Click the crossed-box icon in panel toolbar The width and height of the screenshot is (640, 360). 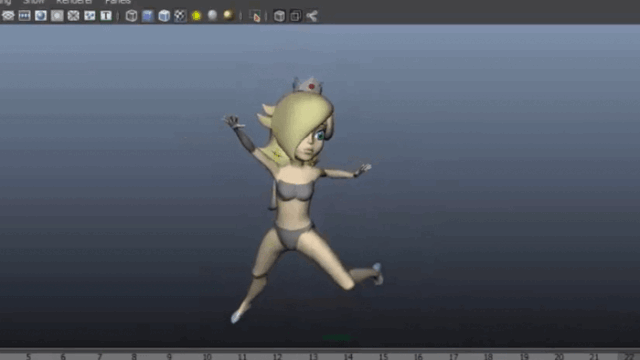(x=73, y=16)
